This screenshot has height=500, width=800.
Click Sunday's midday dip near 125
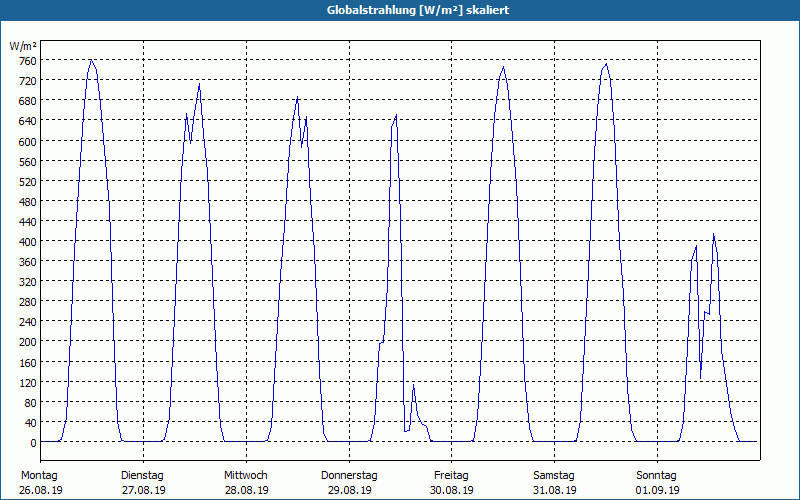(701, 378)
